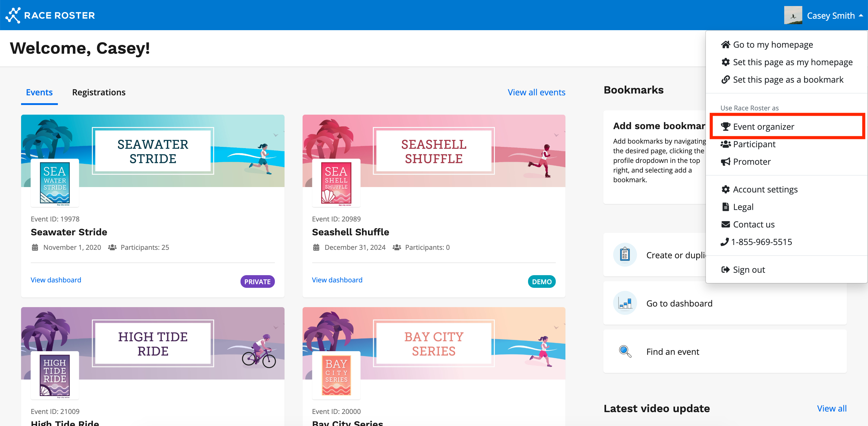Open Account settings from menu
Viewport: 868px width, 426px height.
(x=765, y=189)
